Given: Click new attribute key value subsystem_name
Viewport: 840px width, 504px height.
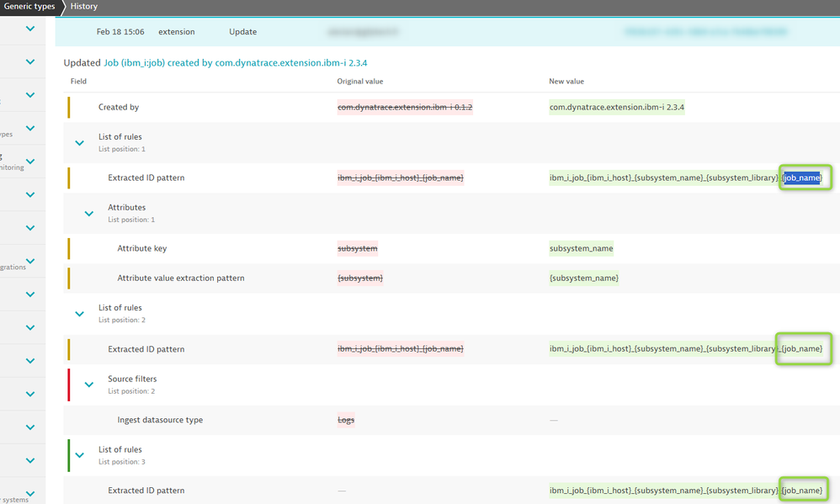Looking at the screenshot, I should pos(582,248).
